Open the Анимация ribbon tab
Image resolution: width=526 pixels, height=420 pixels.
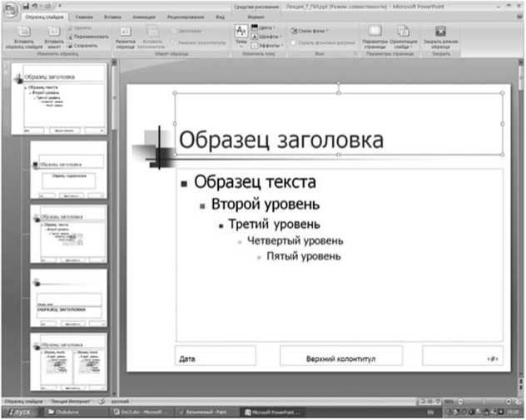144,16
